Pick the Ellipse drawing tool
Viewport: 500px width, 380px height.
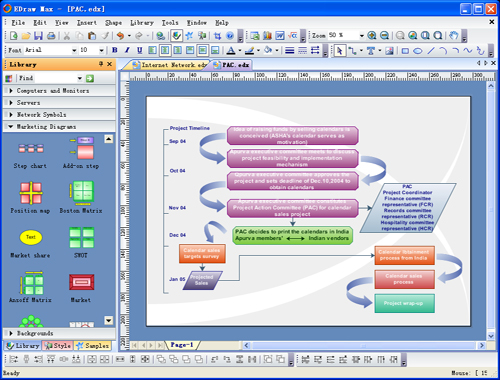(x=418, y=51)
